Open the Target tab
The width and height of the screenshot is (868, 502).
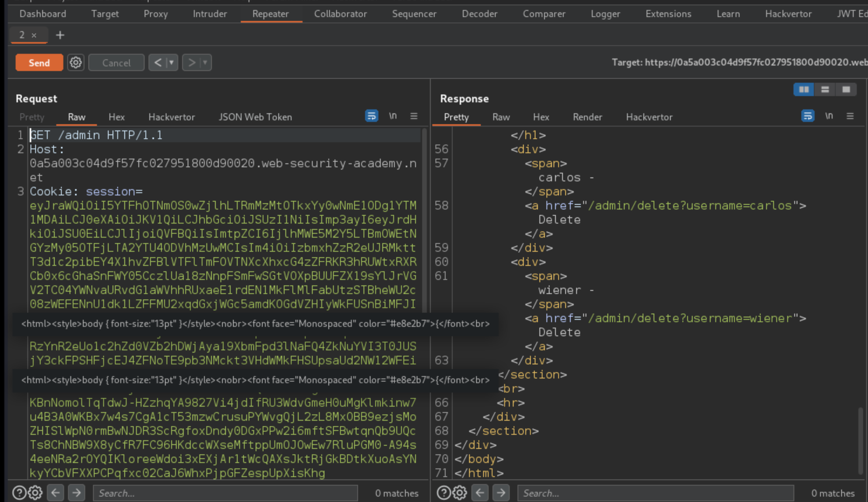[105, 14]
